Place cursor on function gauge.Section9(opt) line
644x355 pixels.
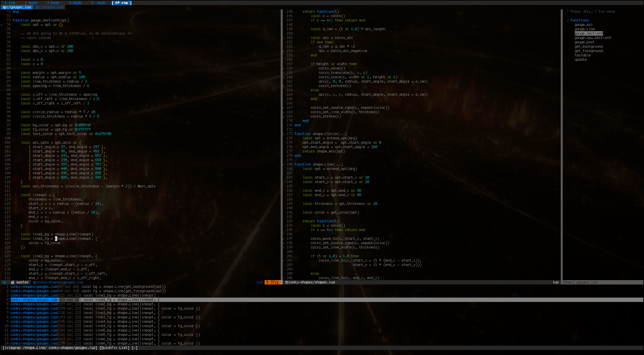pyautogui.click(x=41, y=20)
